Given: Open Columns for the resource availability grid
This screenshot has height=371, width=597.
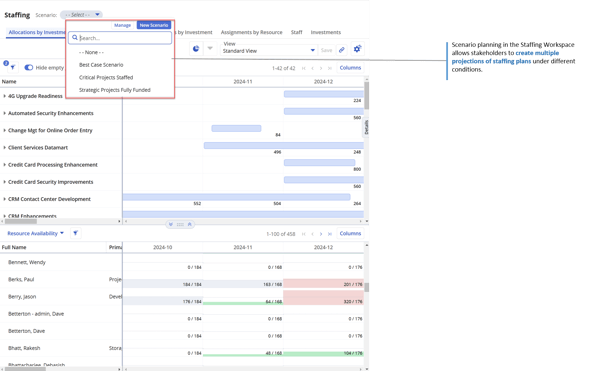Looking at the screenshot, I should click(x=350, y=233).
